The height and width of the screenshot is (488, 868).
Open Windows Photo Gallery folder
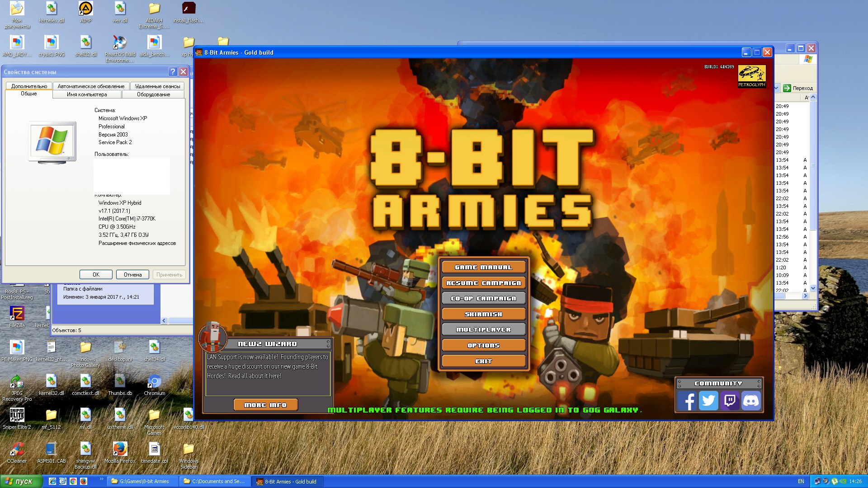85,354
